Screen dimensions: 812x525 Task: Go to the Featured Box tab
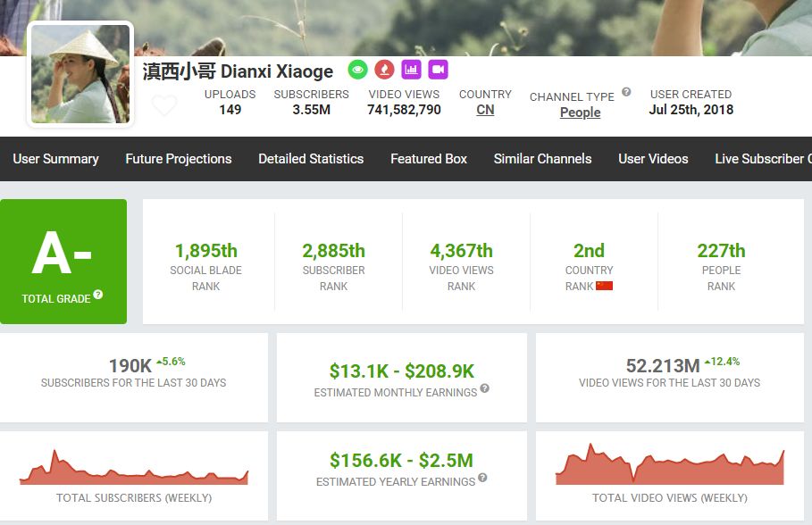click(429, 159)
